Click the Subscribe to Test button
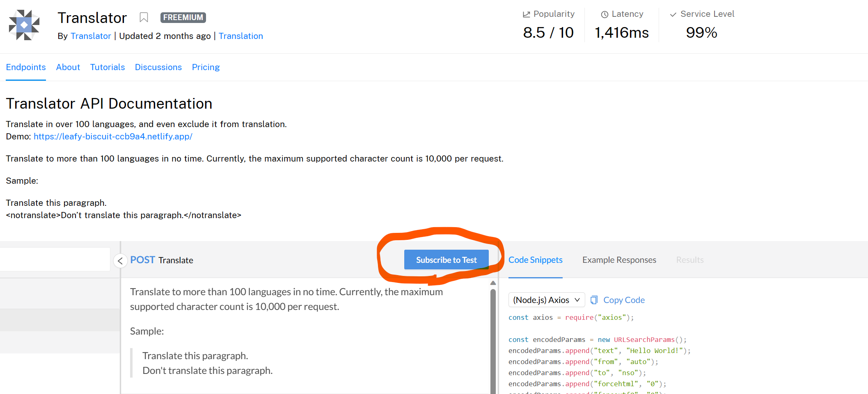Image resolution: width=868 pixels, height=394 pixels. click(x=447, y=260)
